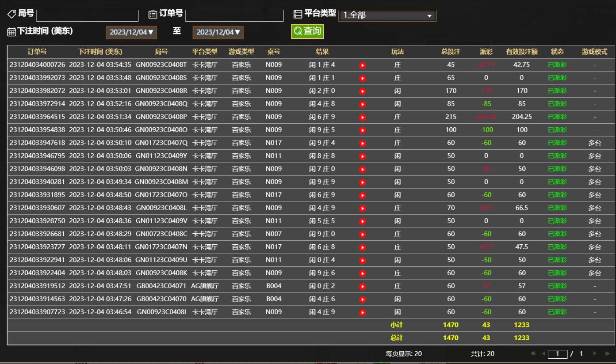
Task: Click the 查询 search button
Action: click(307, 31)
